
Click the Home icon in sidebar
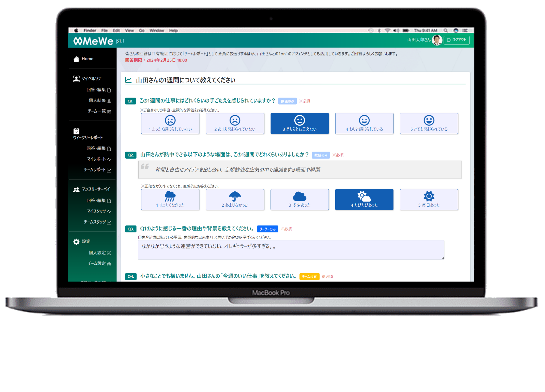pos(76,59)
